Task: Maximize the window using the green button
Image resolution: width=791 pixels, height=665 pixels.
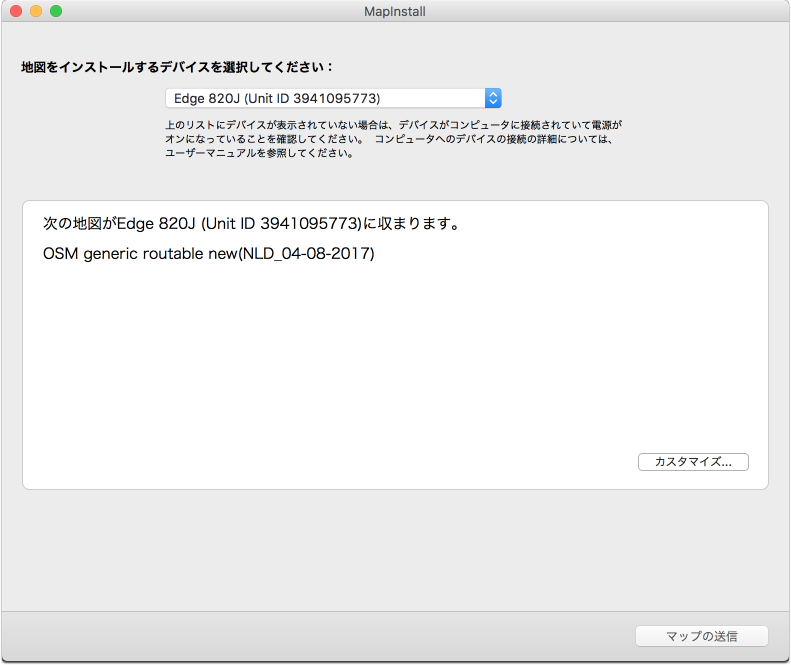Action: (56, 11)
